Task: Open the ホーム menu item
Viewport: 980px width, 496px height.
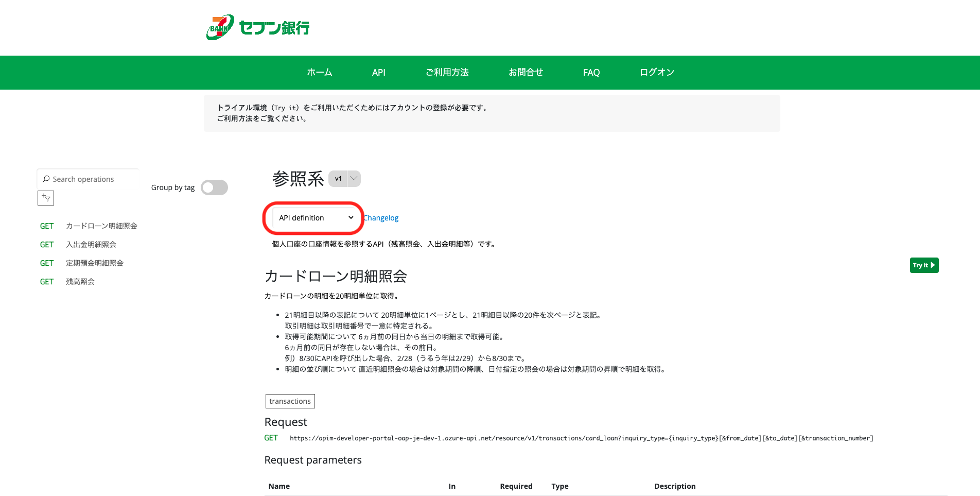Action: (x=319, y=73)
